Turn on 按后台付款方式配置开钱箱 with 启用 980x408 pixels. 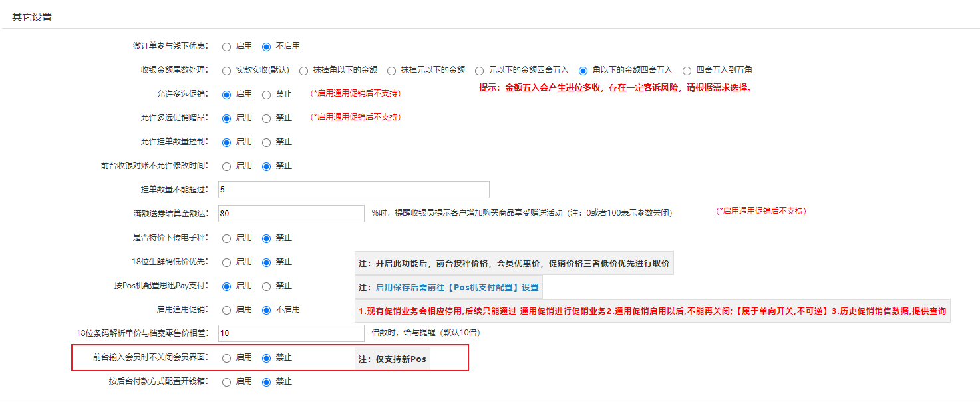click(x=226, y=382)
